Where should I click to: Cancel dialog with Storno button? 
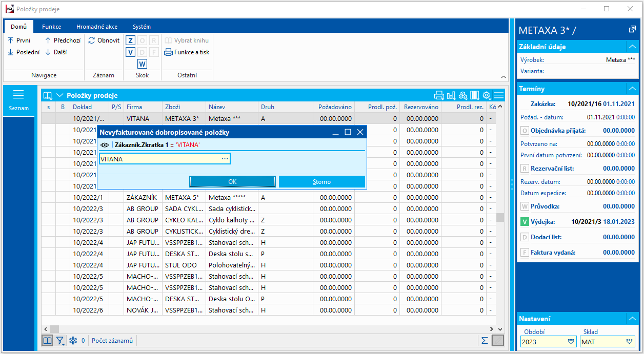(321, 182)
